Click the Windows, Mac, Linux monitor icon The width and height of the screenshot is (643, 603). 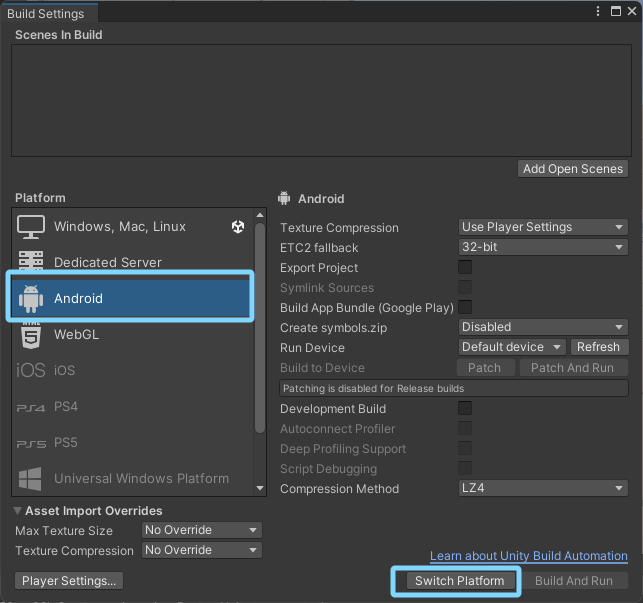click(31, 227)
